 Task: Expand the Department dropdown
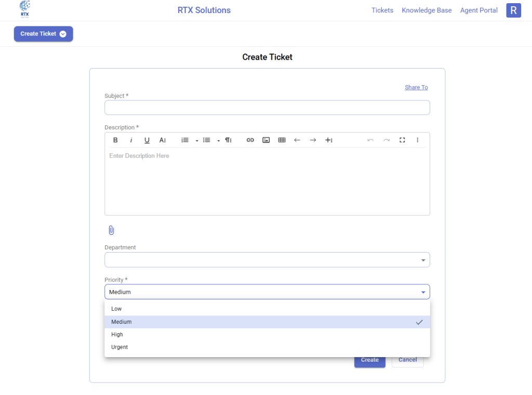click(267, 260)
